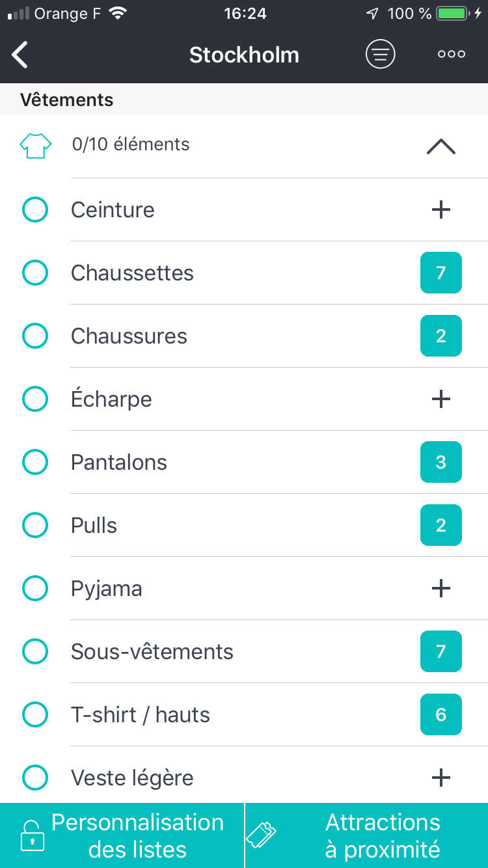Open the three-dots more options menu
This screenshot has height=868, width=488.
click(x=451, y=54)
